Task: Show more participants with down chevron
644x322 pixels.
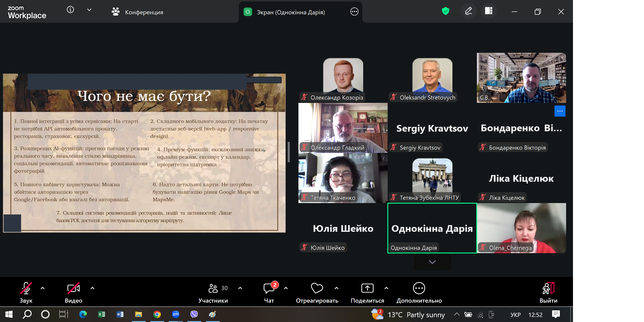Action: tap(432, 262)
